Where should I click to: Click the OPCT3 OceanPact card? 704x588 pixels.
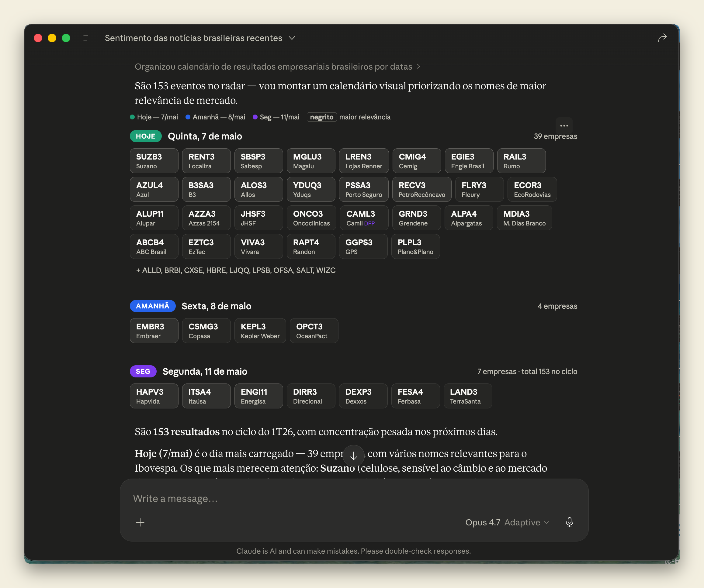(x=314, y=330)
